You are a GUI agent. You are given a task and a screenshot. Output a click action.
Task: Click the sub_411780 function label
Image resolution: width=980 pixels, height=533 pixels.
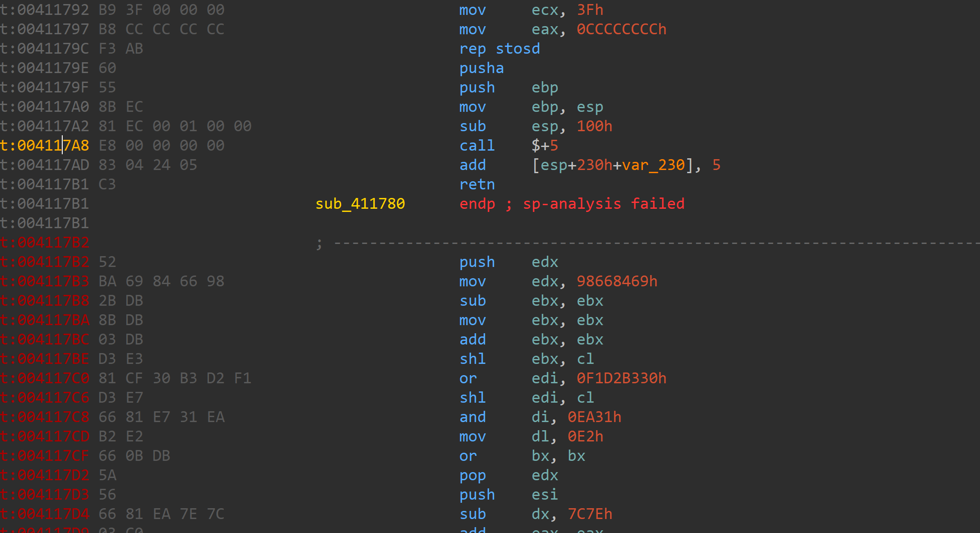(x=360, y=204)
